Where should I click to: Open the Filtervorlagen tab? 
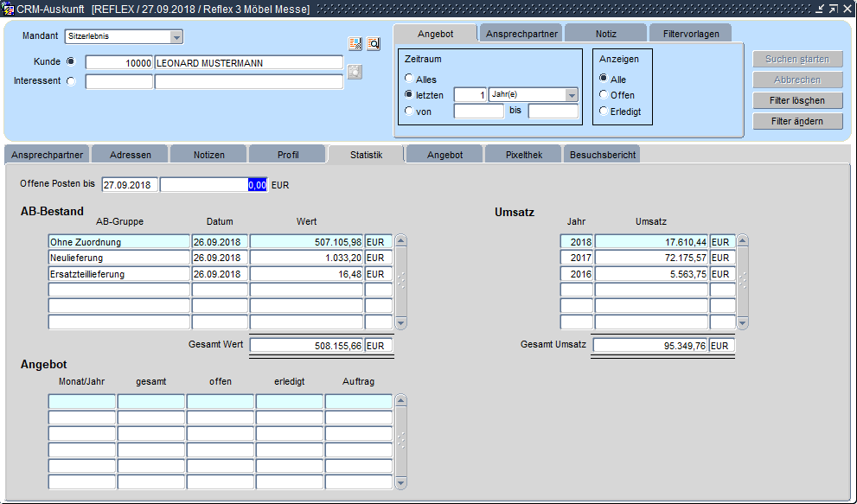click(691, 34)
